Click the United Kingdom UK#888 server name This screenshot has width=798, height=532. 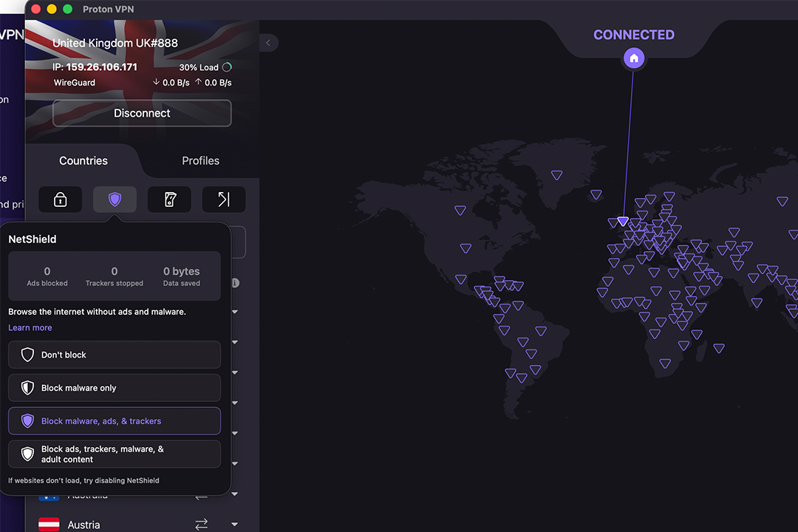pyautogui.click(x=115, y=44)
